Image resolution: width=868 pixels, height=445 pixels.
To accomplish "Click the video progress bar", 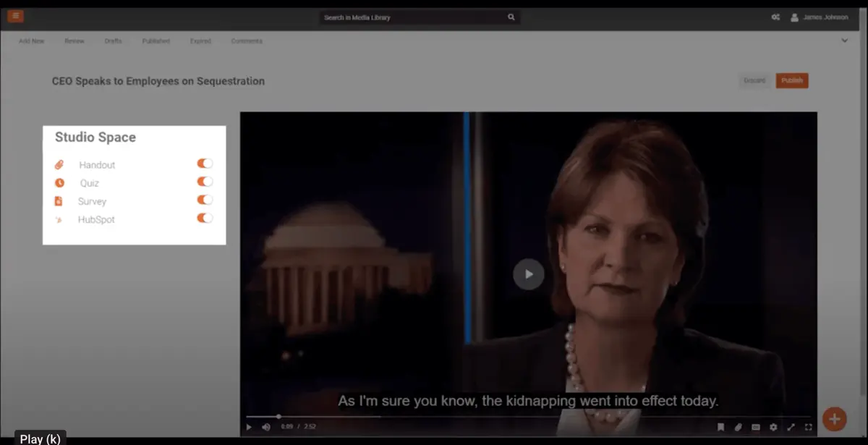I will (x=528, y=416).
